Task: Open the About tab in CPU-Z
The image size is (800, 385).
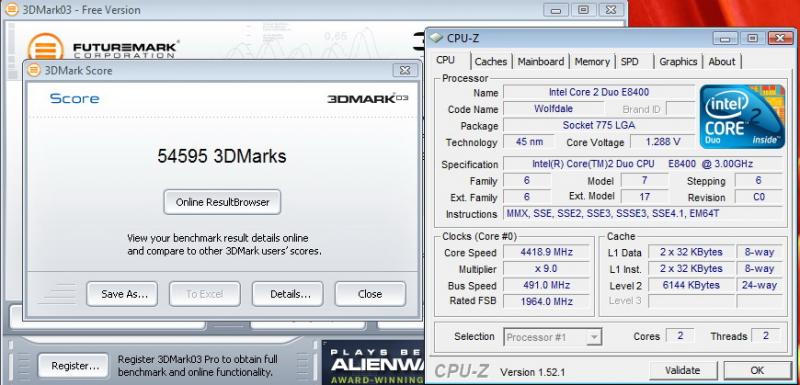Action: coord(722,61)
